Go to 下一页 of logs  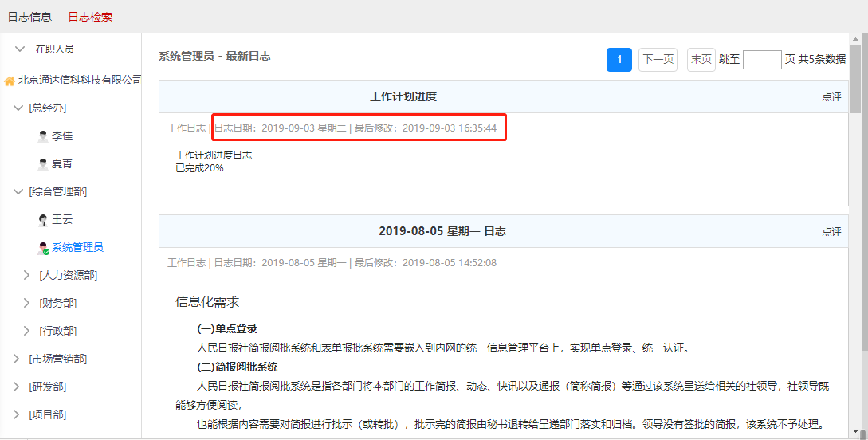(658, 59)
